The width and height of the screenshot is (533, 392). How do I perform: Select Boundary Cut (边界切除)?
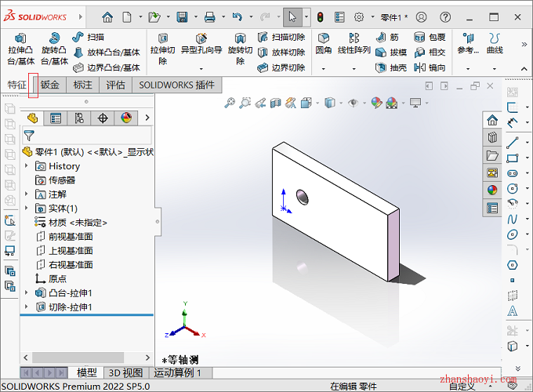(281, 67)
